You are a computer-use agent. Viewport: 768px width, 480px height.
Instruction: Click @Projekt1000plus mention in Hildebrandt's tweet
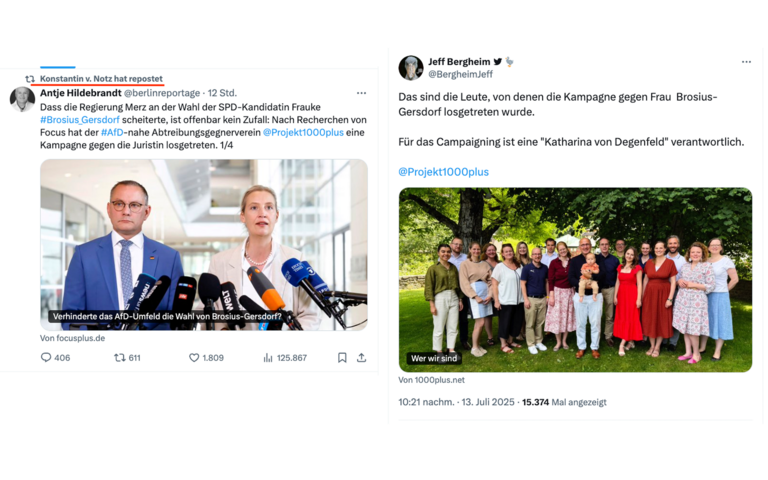(303, 132)
